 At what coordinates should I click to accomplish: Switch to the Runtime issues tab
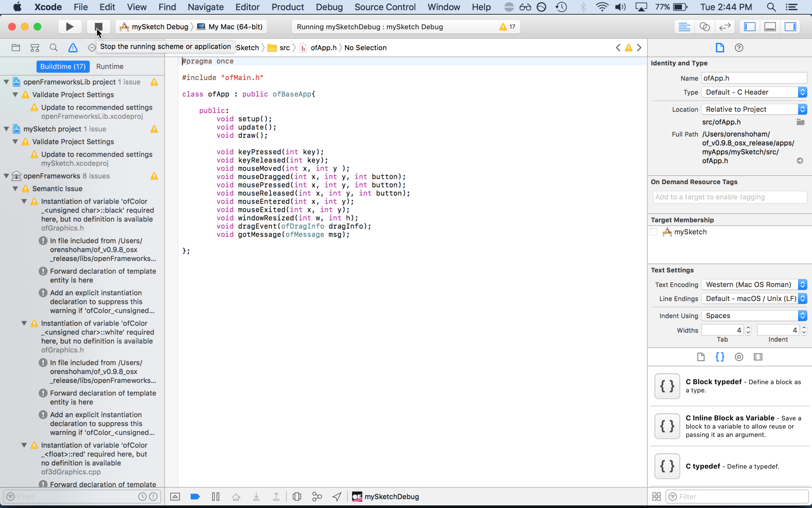coord(109,67)
